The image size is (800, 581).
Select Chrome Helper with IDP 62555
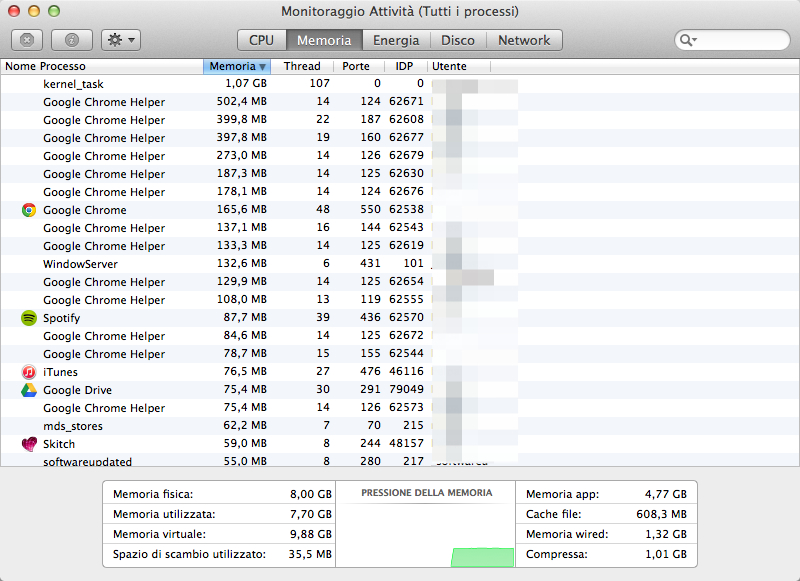400,300
